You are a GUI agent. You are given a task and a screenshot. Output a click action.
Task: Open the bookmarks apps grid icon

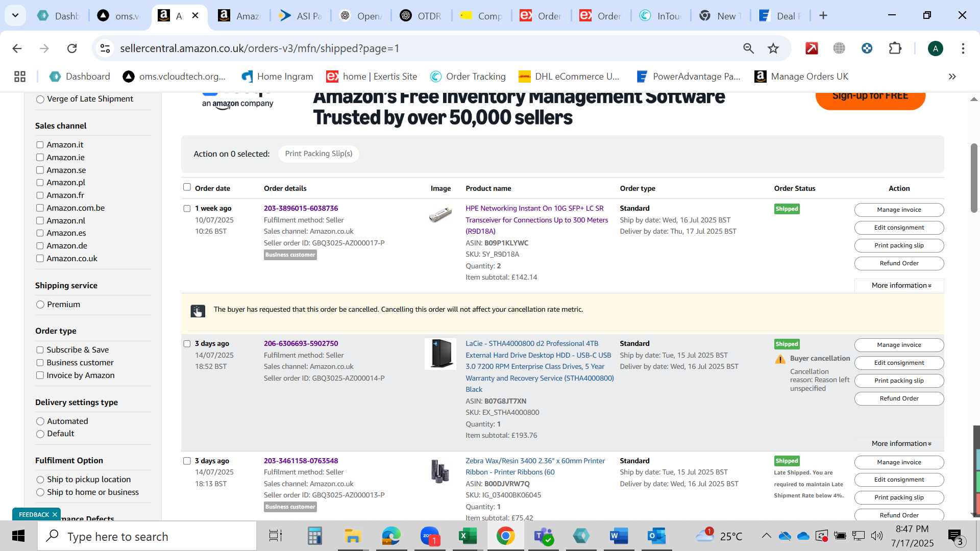(x=20, y=77)
